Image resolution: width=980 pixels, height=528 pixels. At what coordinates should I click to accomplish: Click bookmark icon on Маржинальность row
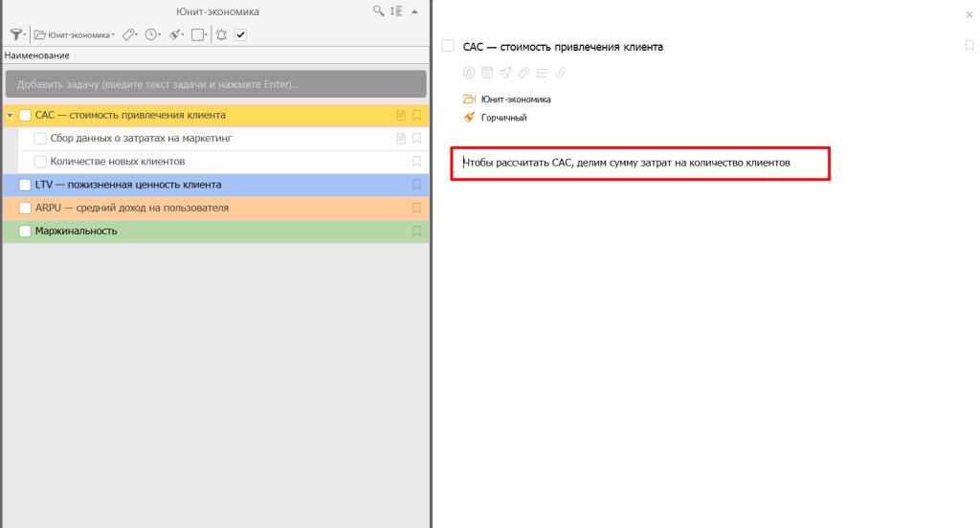pos(416,231)
